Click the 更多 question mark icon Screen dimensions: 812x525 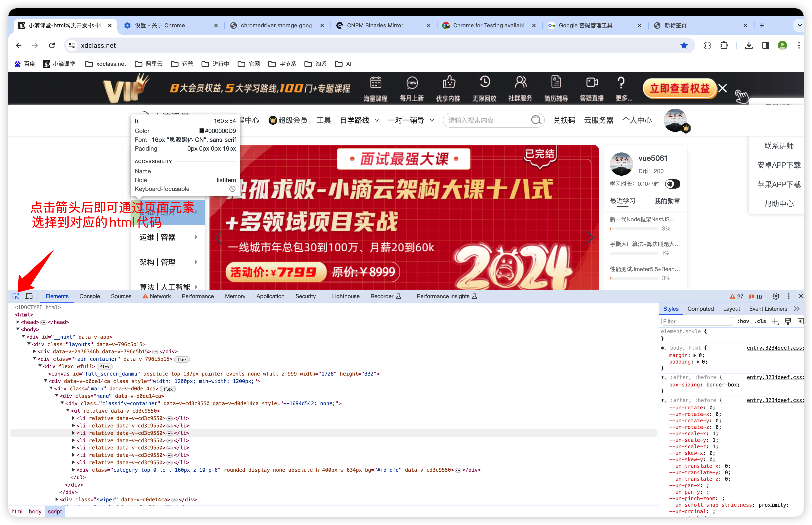click(621, 82)
